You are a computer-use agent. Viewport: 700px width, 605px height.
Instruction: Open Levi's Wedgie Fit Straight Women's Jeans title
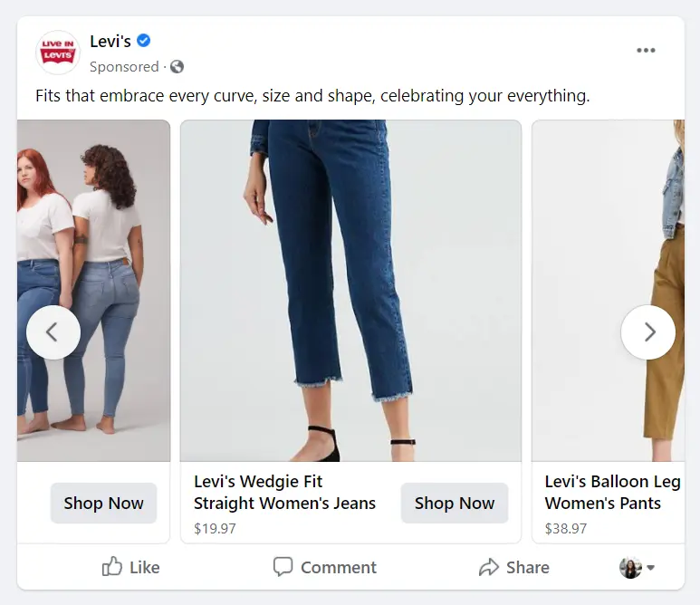[284, 493]
